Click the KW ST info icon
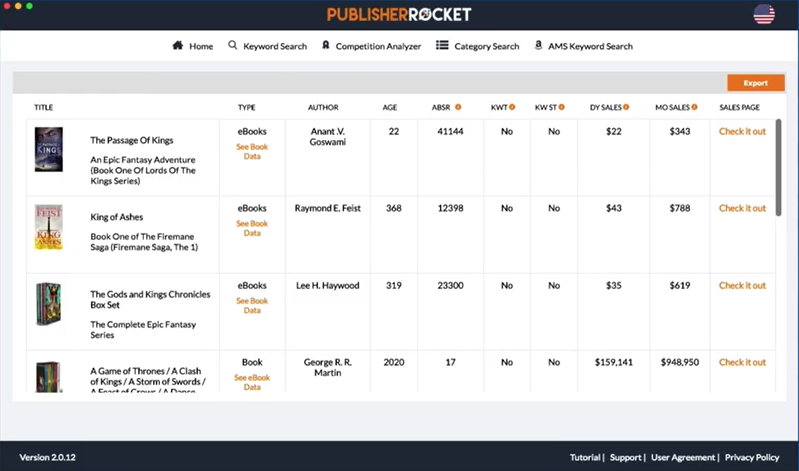This screenshot has height=471, width=799. point(562,107)
